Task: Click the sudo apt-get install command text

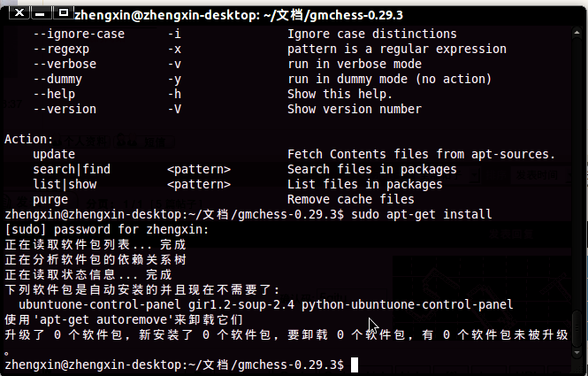Action: tap(422, 215)
